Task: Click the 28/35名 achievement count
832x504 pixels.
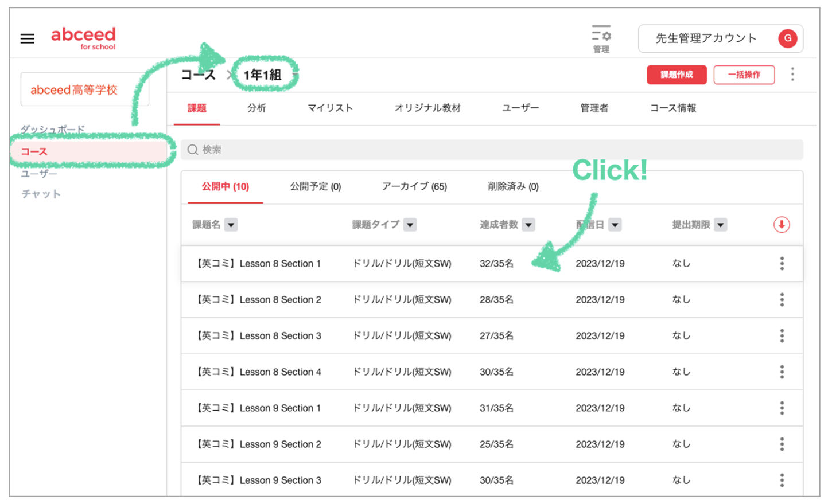Action: [496, 300]
